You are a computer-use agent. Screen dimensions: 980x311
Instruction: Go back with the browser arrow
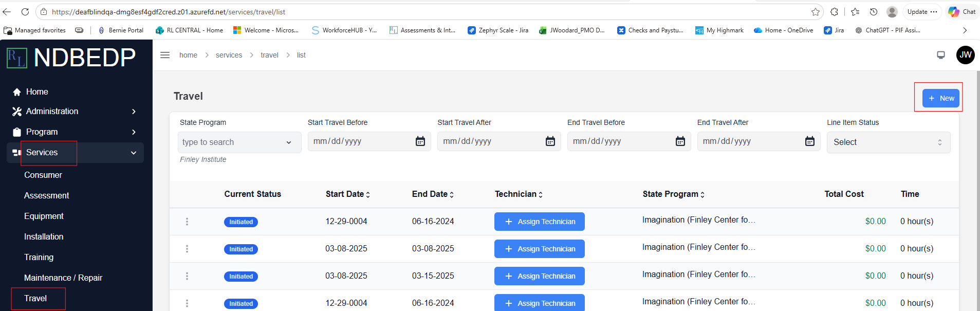(x=7, y=12)
